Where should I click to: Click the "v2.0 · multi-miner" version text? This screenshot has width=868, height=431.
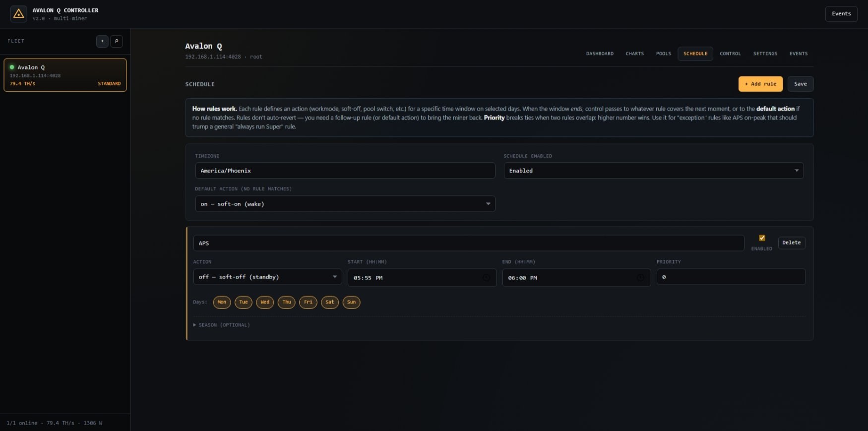(x=60, y=19)
